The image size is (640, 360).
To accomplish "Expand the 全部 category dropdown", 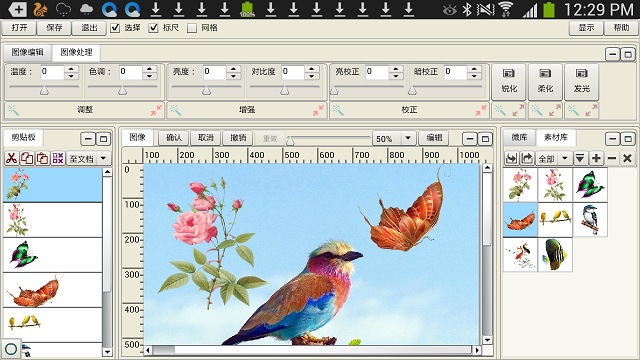I will click(x=565, y=158).
